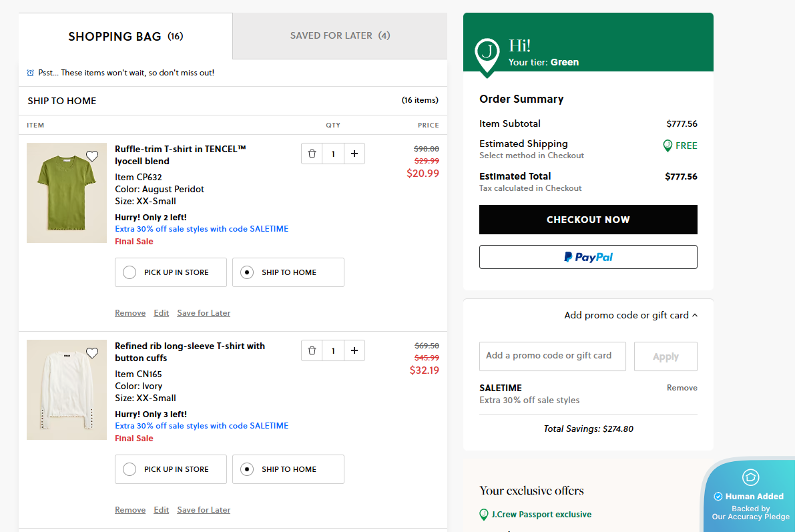Click the promo code or gift card field
Image resolution: width=795 pixels, height=532 pixels.
(x=552, y=356)
